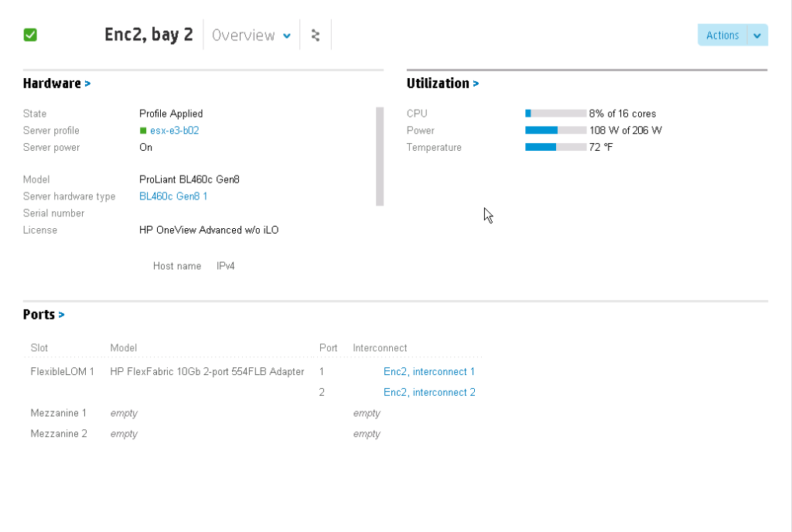The image size is (792, 532).
Task: Click the Hardware panel scrollbar
Action: tap(380, 156)
